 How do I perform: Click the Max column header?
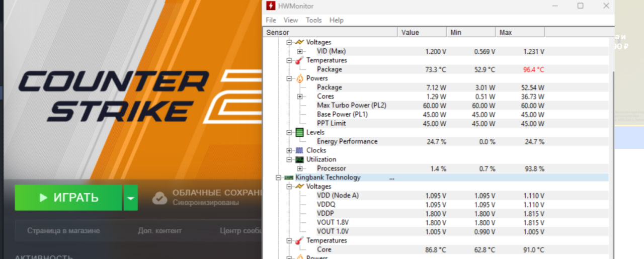point(520,32)
